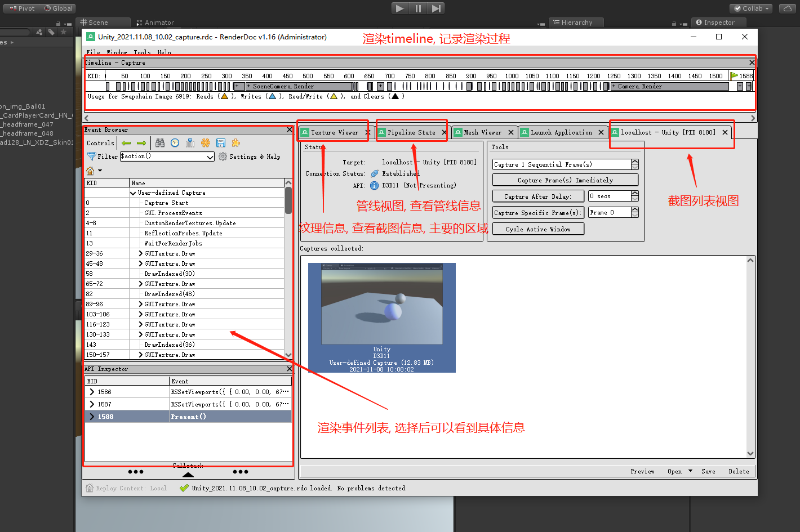Viewport: 800px width, 532px height.
Task: Open the puzzle piece extensions icon
Action: pos(236,143)
